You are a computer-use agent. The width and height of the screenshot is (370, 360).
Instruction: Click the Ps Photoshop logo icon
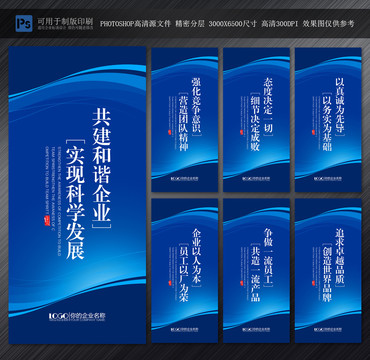click(24, 23)
